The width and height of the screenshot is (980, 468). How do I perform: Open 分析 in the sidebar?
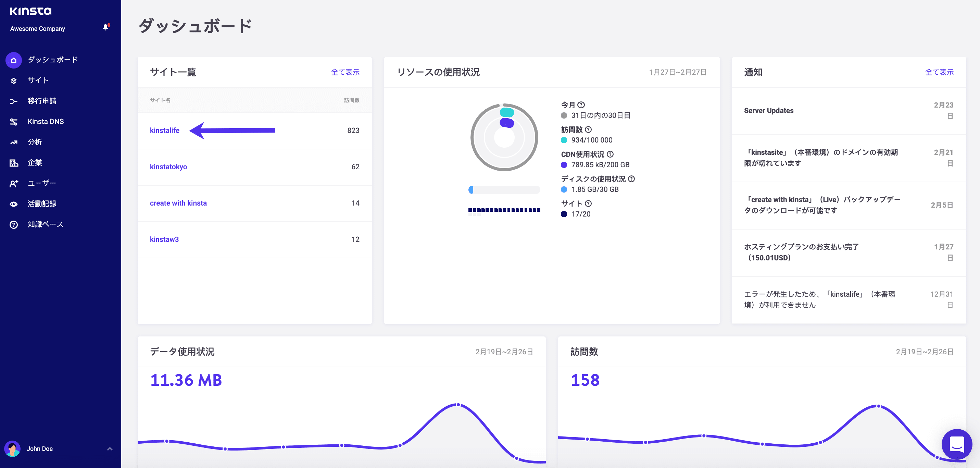tap(35, 142)
